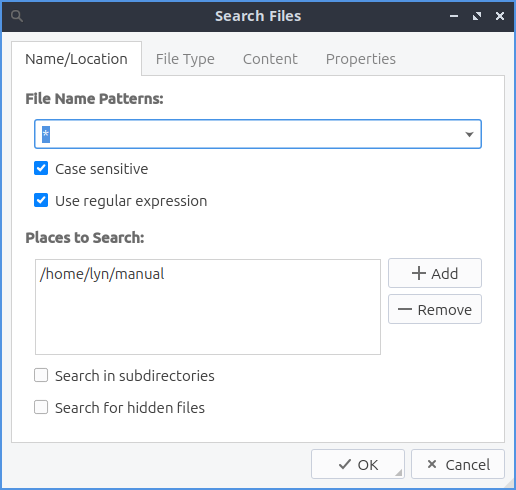Select the Name/Location tab
The image size is (516, 490).
click(x=76, y=59)
